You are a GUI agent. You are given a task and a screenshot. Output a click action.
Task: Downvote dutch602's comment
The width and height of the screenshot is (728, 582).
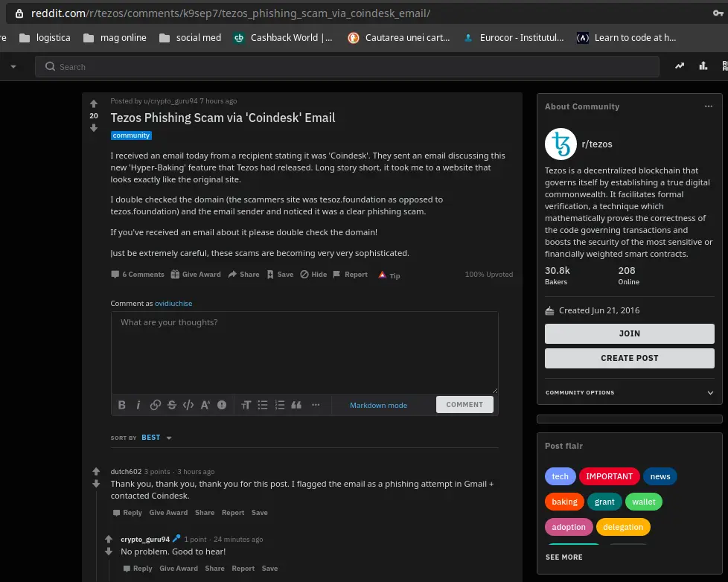pyautogui.click(x=96, y=484)
